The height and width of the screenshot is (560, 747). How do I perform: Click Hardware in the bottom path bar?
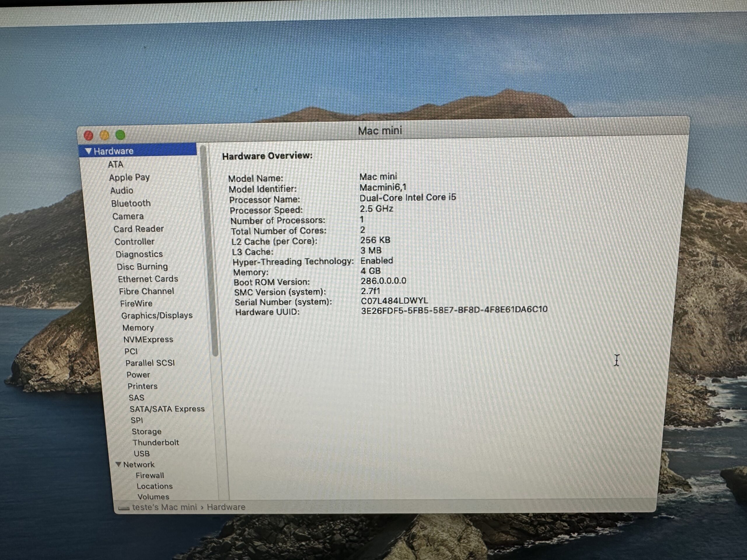(226, 507)
